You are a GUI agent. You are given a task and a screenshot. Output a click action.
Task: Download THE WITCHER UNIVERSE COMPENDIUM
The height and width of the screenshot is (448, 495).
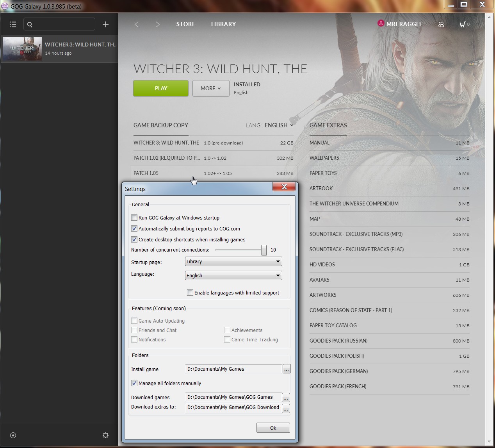click(x=390, y=204)
